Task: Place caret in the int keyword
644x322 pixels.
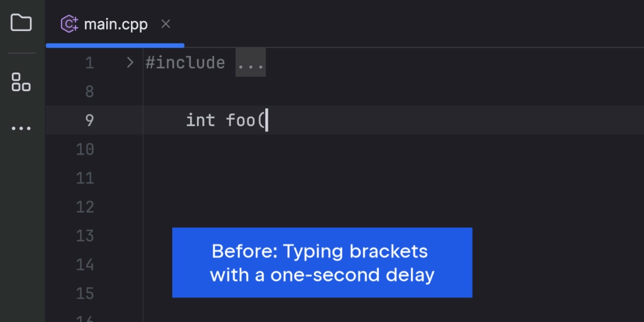Action: pos(200,120)
